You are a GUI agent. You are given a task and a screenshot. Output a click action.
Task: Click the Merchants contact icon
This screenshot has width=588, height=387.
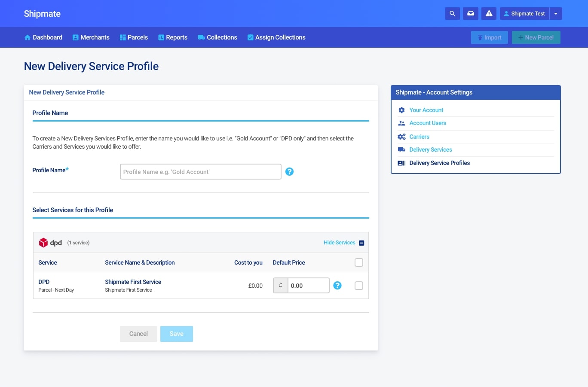(x=76, y=37)
